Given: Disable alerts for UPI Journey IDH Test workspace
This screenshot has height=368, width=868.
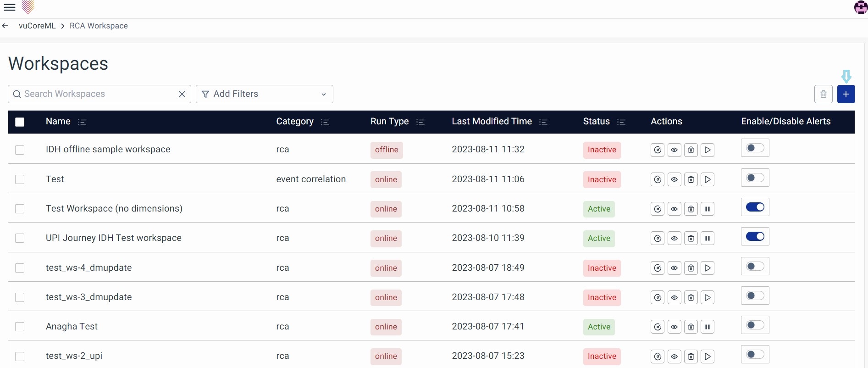Looking at the screenshot, I should [755, 237].
